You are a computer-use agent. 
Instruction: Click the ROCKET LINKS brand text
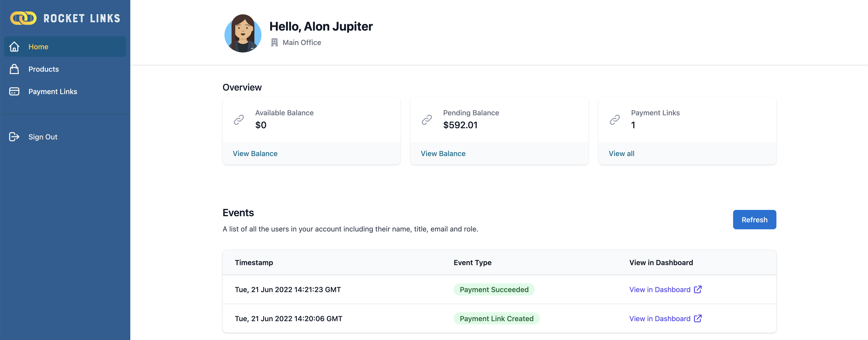(x=82, y=18)
